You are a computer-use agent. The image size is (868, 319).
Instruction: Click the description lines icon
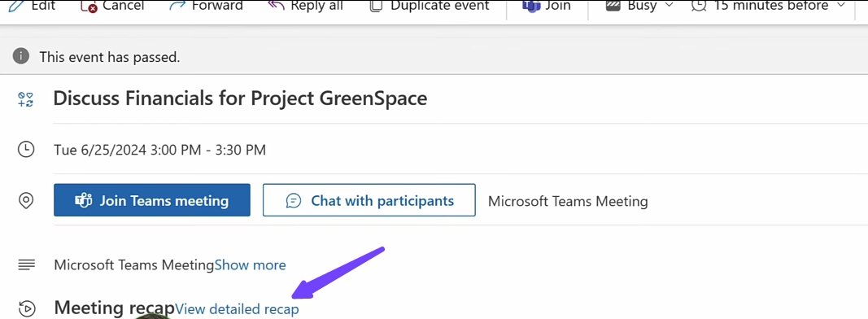coord(27,264)
